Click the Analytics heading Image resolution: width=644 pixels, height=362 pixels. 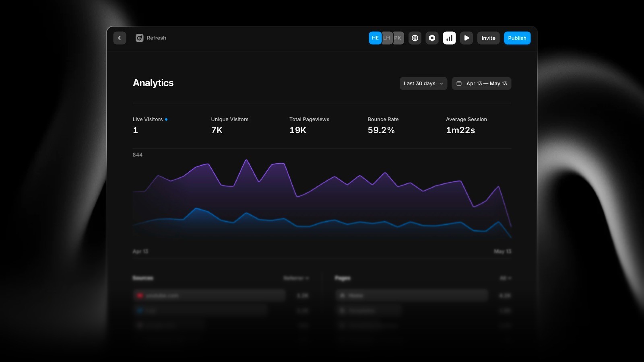click(x=153, y=83)
